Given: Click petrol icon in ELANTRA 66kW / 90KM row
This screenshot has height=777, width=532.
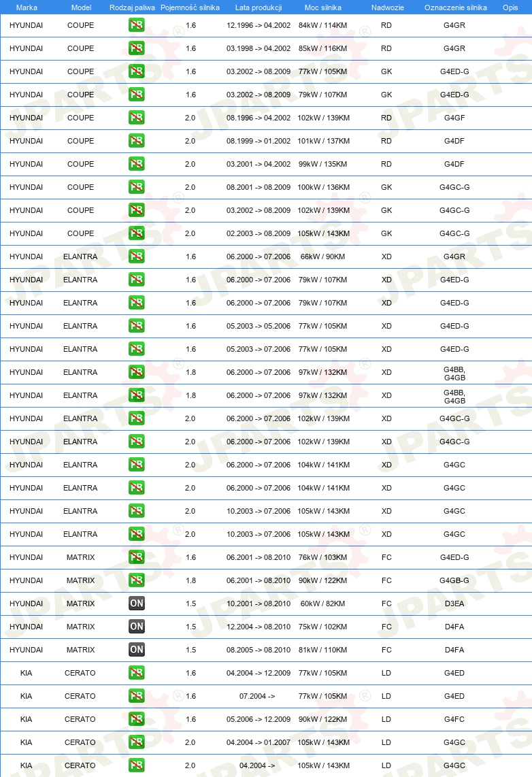Looking at the screenshot, I should (x=136, y=257).
